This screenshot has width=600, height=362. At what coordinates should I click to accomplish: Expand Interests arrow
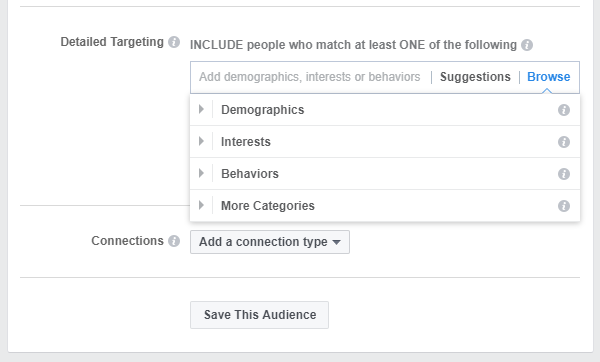pyautogui.click(x=201, y=141)
